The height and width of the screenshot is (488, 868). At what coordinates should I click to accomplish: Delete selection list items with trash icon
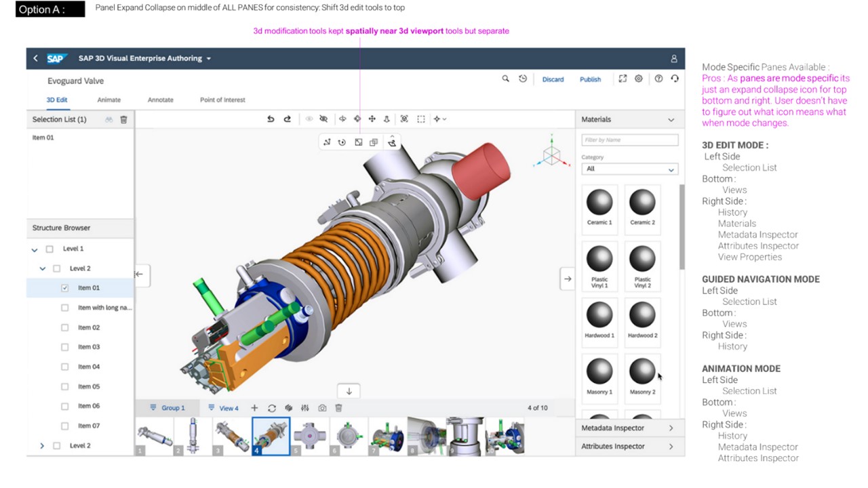pos(123,119)
